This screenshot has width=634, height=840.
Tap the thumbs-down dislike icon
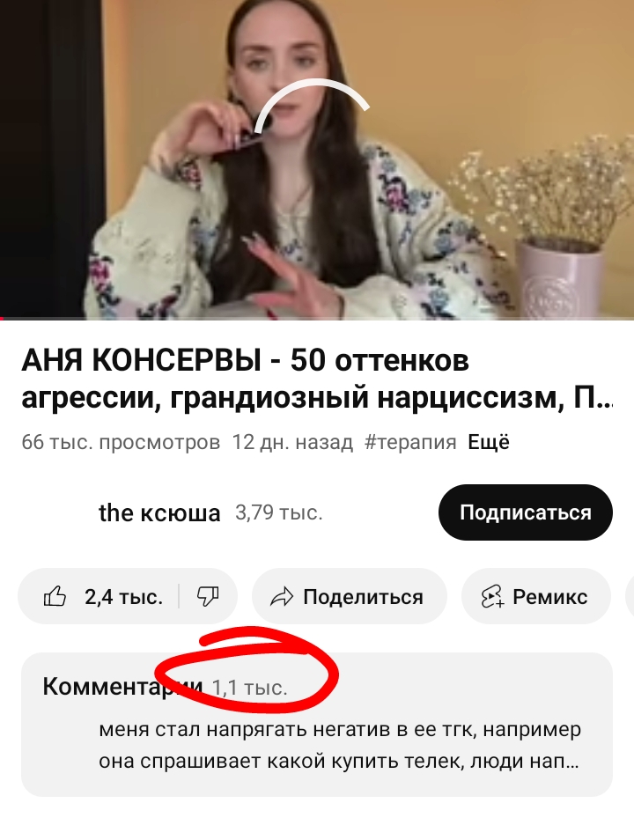208,596
